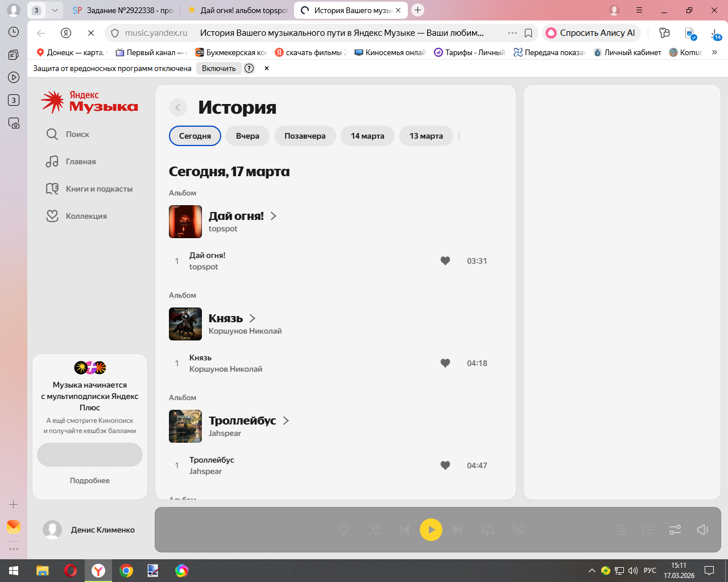728x582 pixels.
Task: Open Книги и подкасты section
Action: click(x=89, y=189)
